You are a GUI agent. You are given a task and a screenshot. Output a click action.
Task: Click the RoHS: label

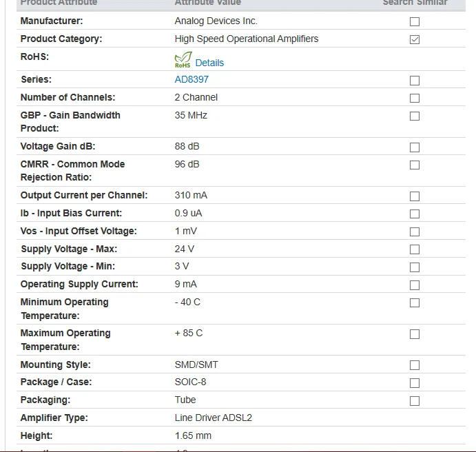click(34, 56)
